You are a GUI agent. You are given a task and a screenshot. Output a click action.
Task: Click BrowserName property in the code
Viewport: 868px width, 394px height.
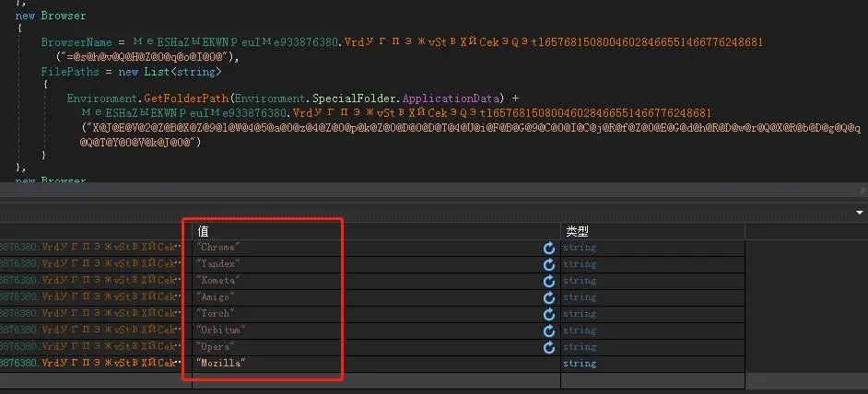(x=76, y=42)
